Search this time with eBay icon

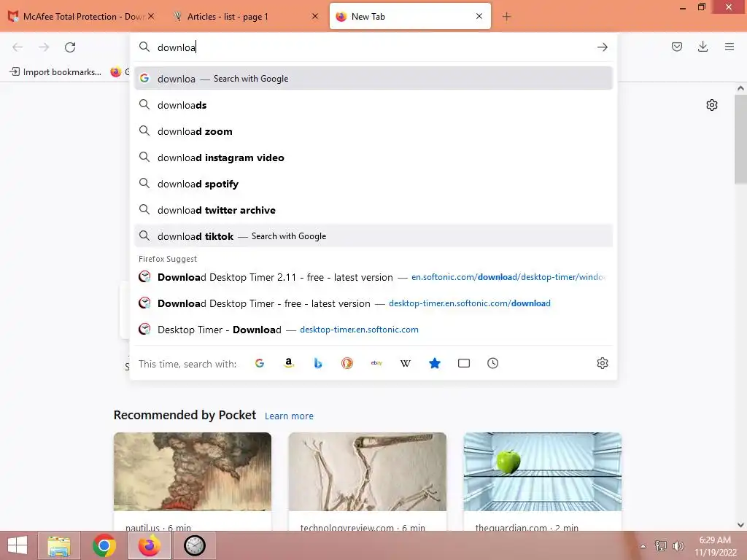coord(376,363)
